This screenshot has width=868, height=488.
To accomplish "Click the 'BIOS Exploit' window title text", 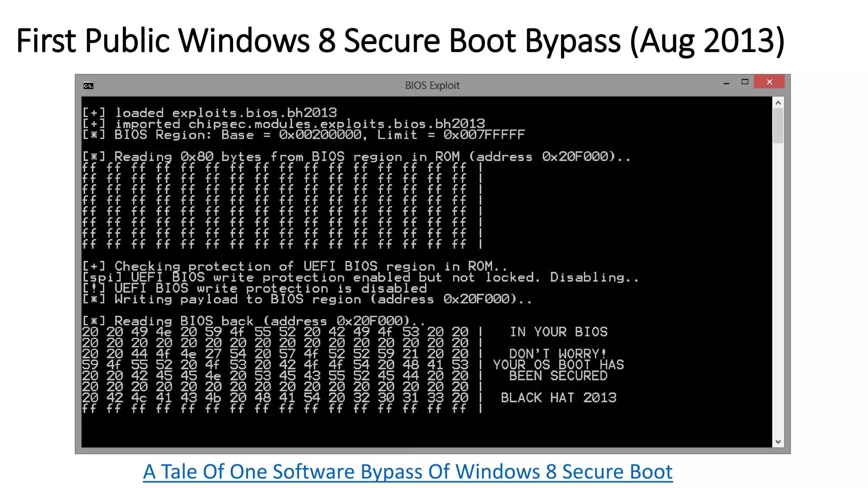I will point(432,86).
